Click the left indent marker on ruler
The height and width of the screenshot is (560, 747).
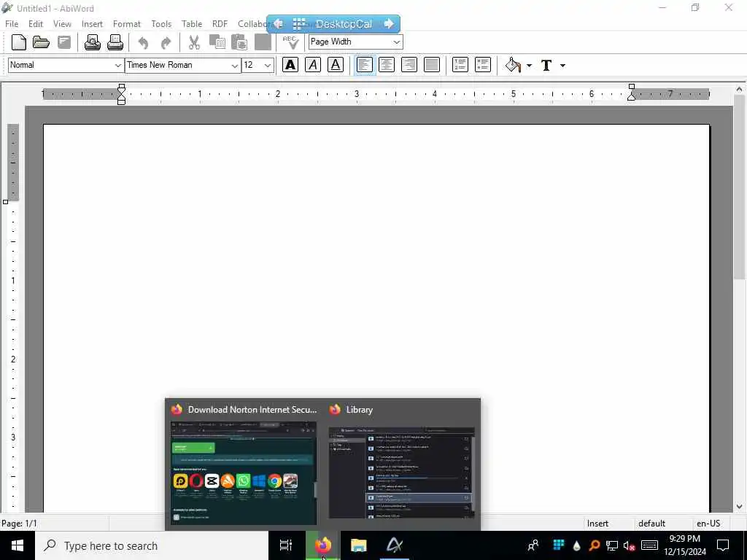click(122, 94)
